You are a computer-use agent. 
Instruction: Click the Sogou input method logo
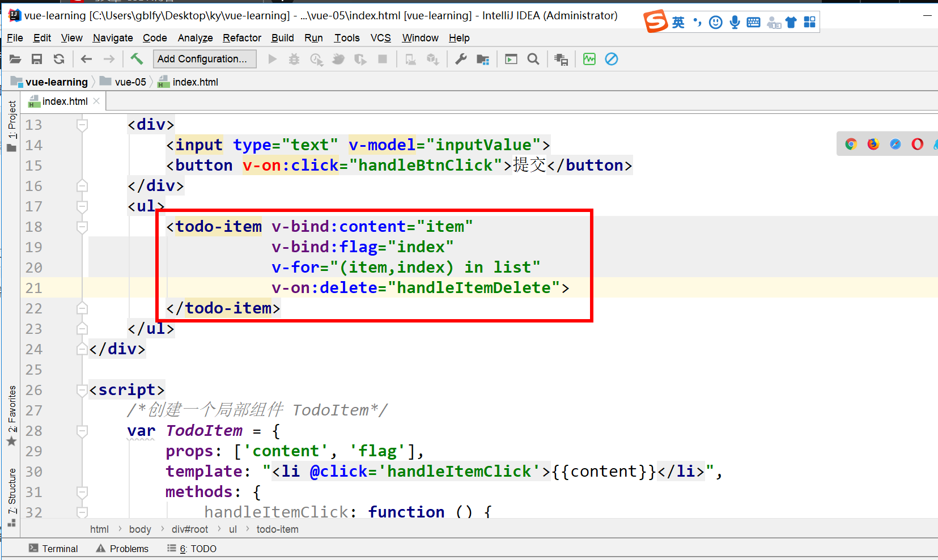(656, 22)
